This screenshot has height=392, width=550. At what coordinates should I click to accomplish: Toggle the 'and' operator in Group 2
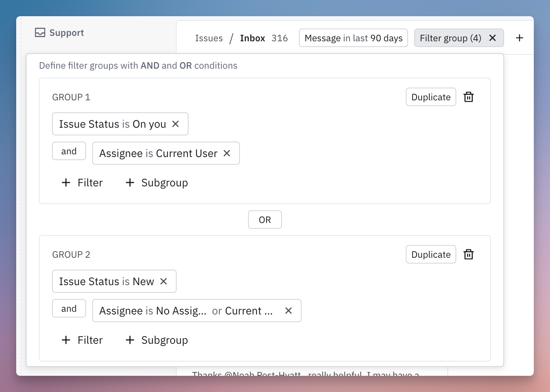[69, 308]
